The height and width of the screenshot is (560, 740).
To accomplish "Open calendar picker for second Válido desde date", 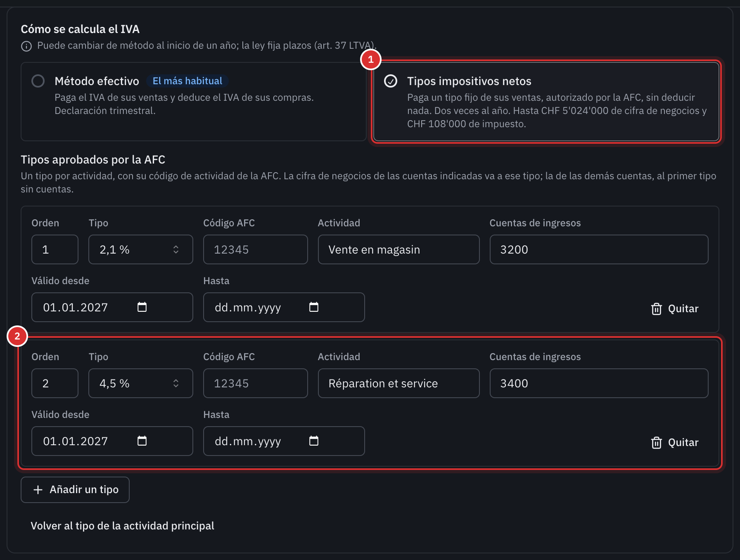I will 142,441.
